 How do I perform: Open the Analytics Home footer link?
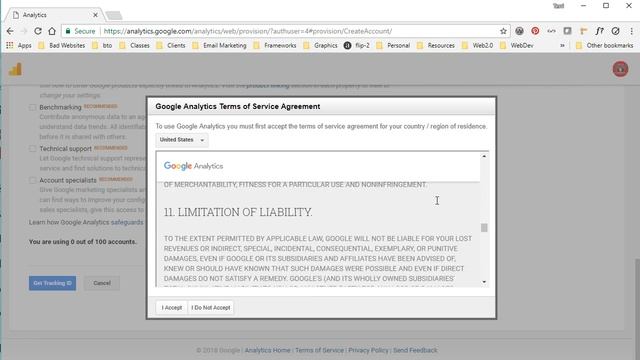click(x=267, y=350)
